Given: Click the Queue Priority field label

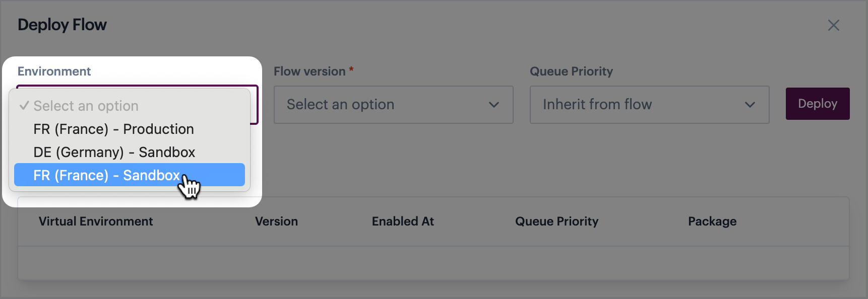Looking at the screenshot, I should pos(571,71).
